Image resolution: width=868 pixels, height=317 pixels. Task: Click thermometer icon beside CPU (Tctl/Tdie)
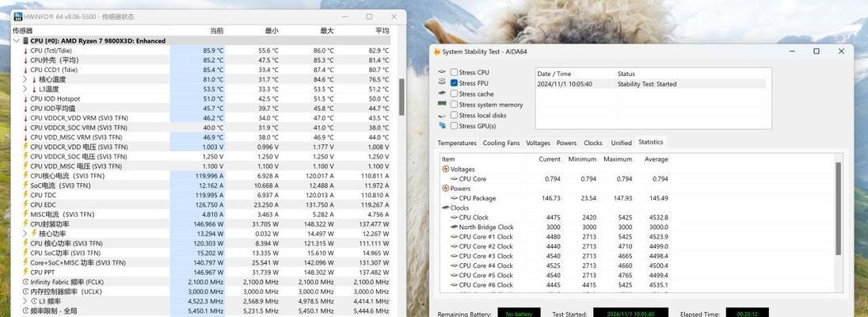pyautogui.click(x=25, y=51)
